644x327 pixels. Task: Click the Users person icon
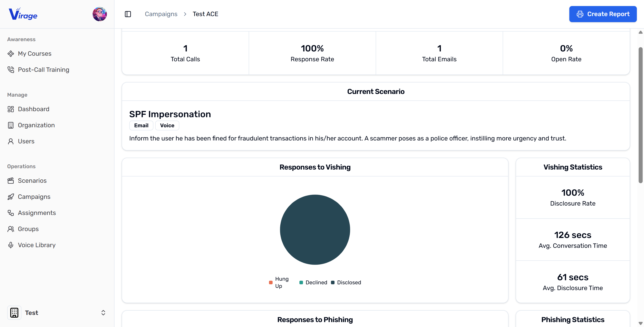click(11, 141)
